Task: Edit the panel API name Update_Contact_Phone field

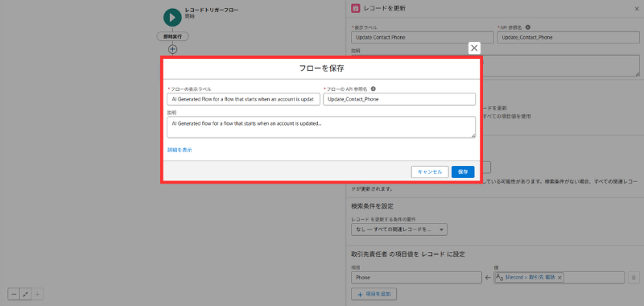Action: (x=568, y=37)
